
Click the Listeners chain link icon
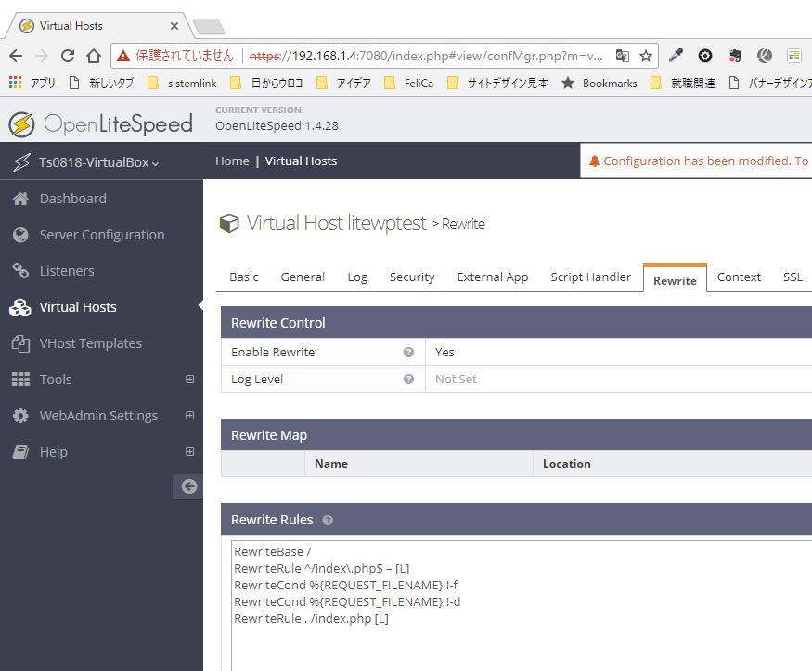tap(20, 271)
